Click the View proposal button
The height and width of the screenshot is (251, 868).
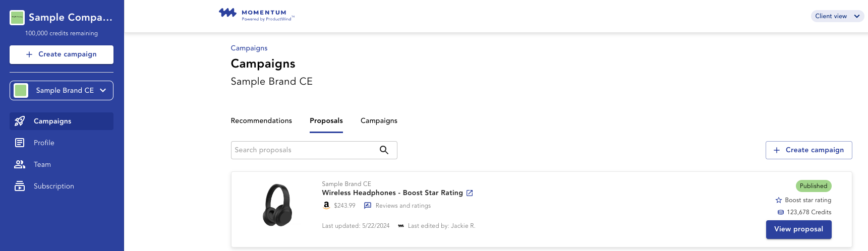(x=798, y=229)
